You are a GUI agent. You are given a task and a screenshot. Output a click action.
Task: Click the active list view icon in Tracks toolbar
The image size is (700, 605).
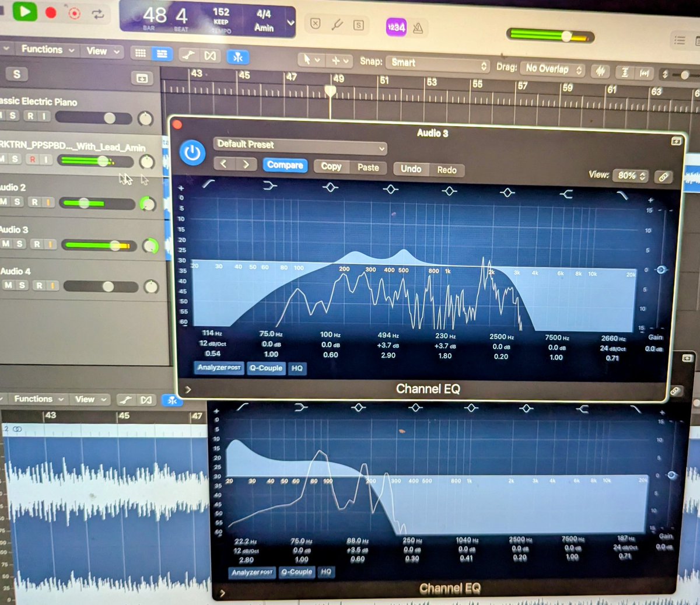(x=162, y=54)
